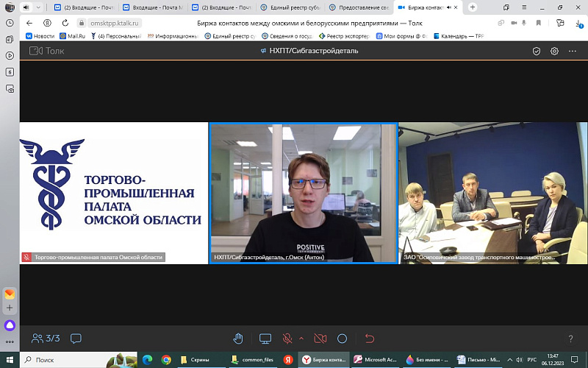Open the meeting chat bubble

(x=76, y=339)
